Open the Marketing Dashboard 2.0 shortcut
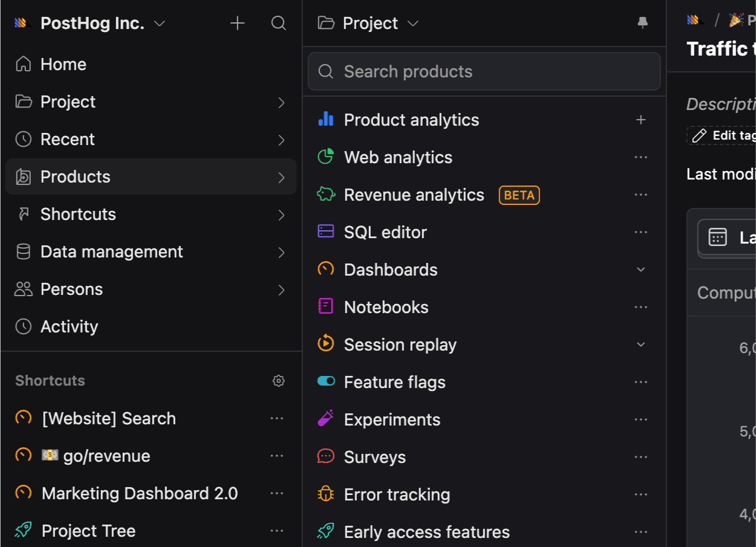The image size is (756, 547). 140,493
